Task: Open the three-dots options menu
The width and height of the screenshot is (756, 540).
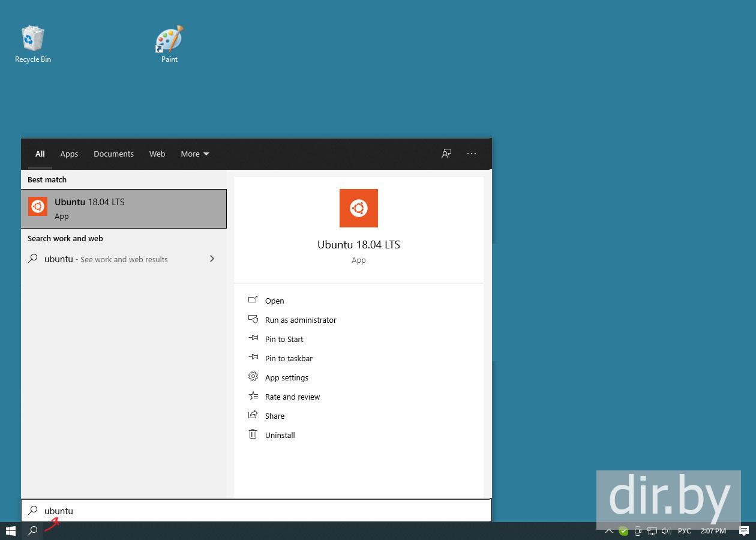Action: [472, 154]
